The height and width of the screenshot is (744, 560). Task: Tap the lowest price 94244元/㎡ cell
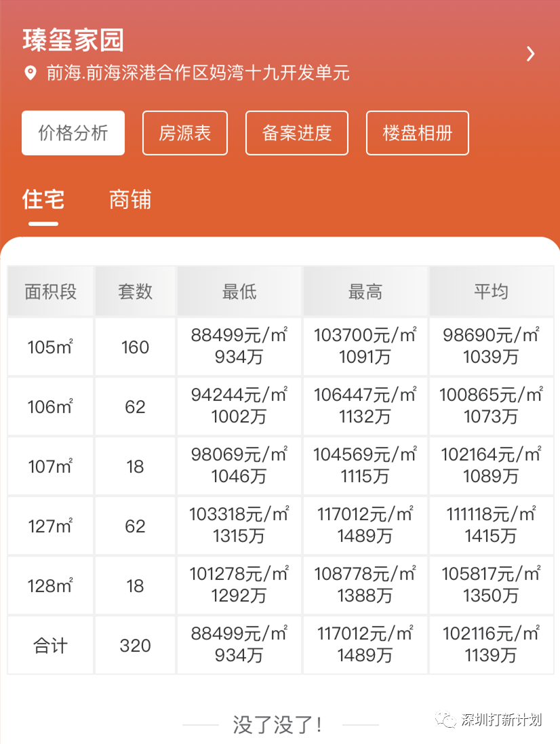239,407
